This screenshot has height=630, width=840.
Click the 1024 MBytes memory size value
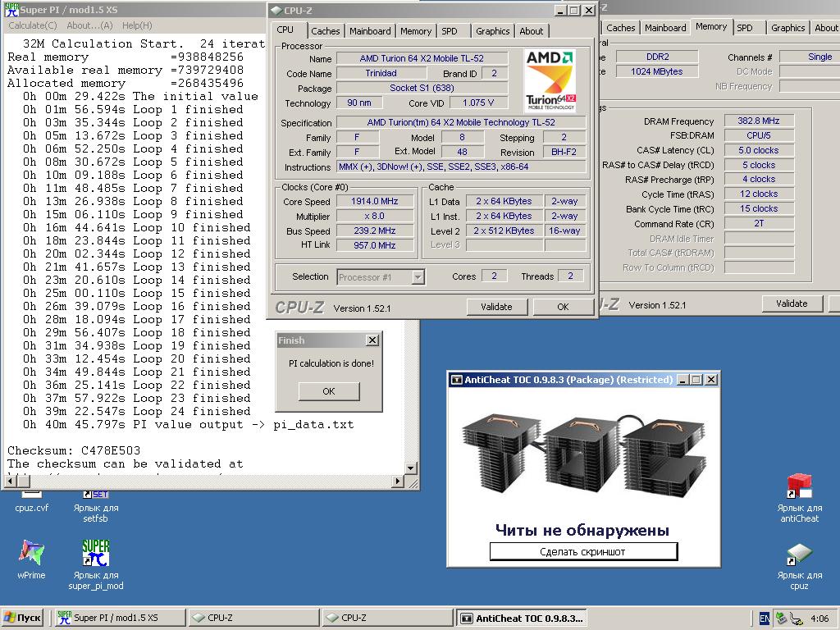click(x=657, y=71)
